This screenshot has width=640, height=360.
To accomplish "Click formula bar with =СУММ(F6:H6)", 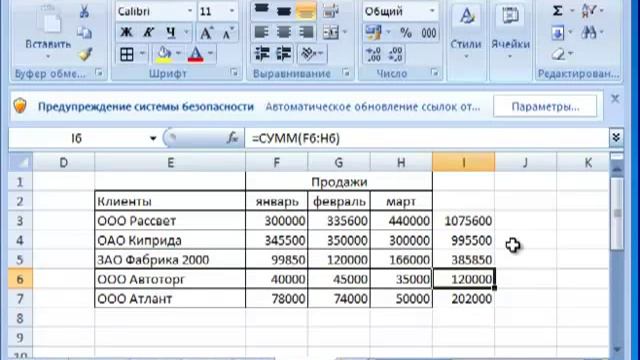I will 427,138.
